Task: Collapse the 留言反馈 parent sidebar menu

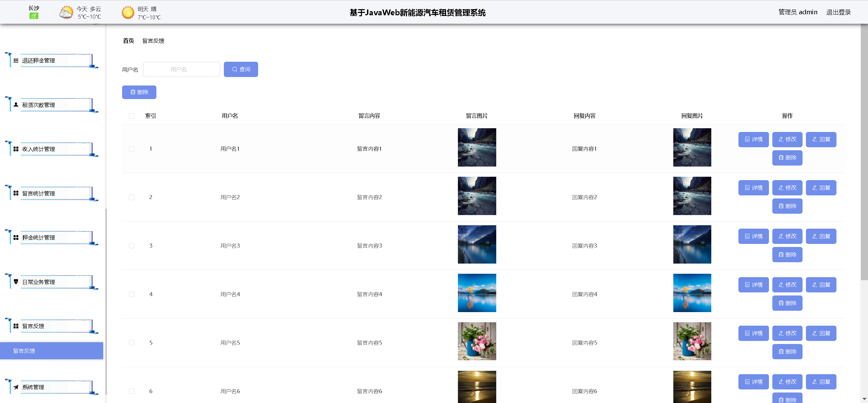Action: tap(52, 326)
